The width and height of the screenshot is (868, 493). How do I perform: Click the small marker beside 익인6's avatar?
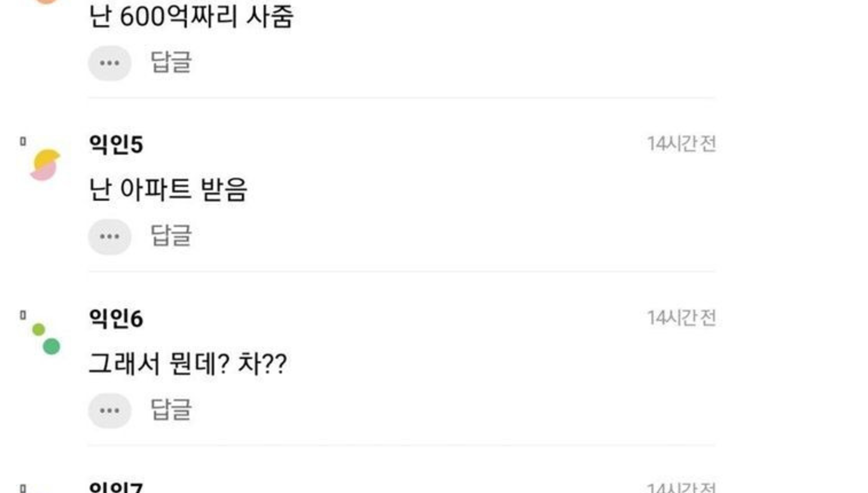tap(23, 315)
